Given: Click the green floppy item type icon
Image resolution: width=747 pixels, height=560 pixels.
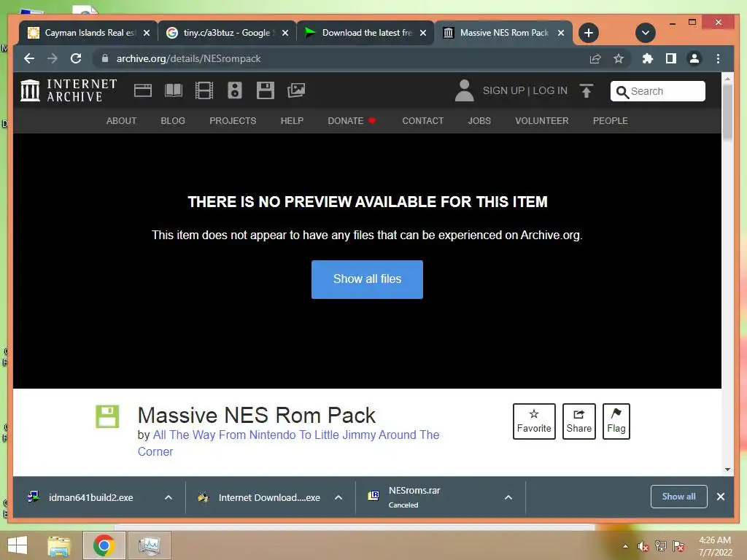Looking at the screenshot, I should (x=107, y=416).
